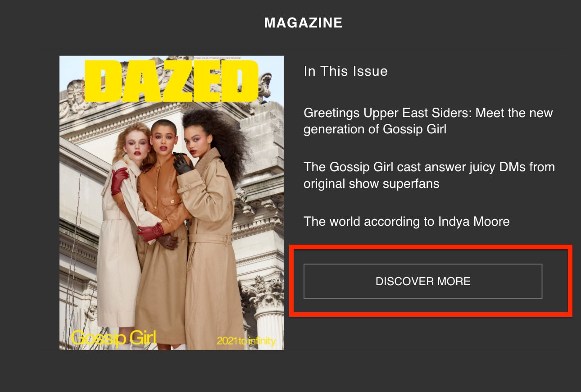This screenshot has height=392, width=581.
Task: Click the blonde model in cream coat
Action: click(x=122, y=225)
